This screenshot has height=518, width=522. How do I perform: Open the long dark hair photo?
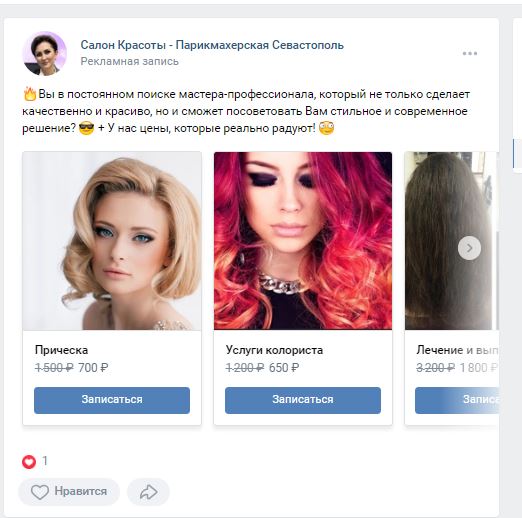click(x=452, y=241)
